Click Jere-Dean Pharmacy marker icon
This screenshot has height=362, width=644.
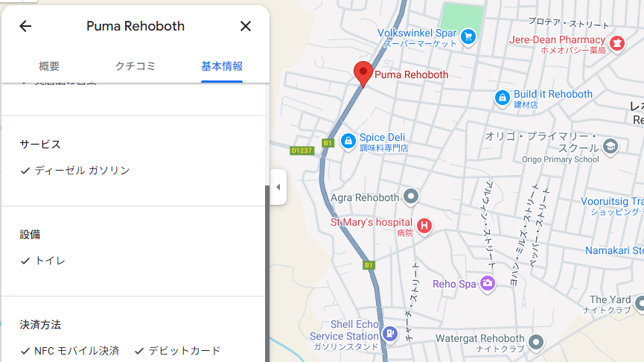[617, 43]
